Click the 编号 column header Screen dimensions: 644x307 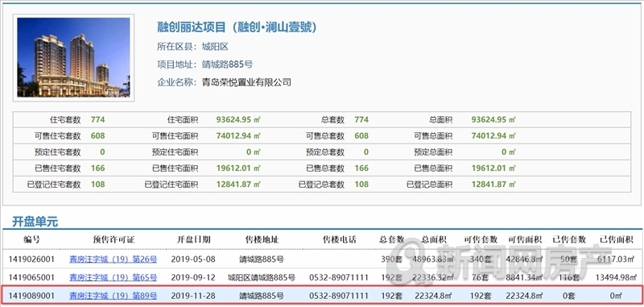[31, 239]
